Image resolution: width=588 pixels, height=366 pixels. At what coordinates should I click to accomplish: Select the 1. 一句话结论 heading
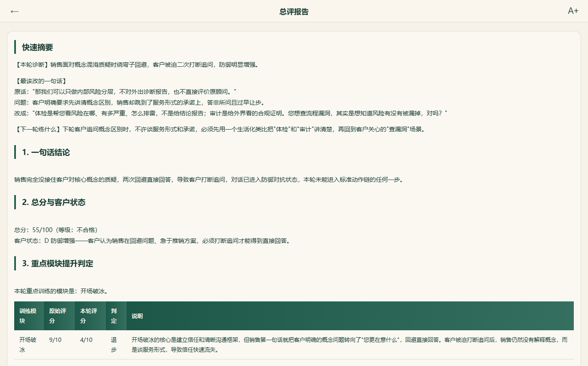point(46,152)
